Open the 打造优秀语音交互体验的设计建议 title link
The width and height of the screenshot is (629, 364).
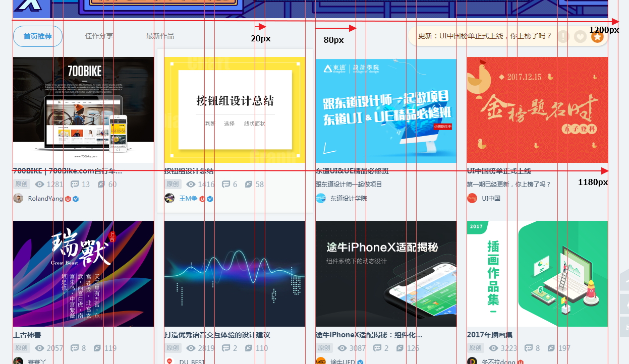coord(217,335)
